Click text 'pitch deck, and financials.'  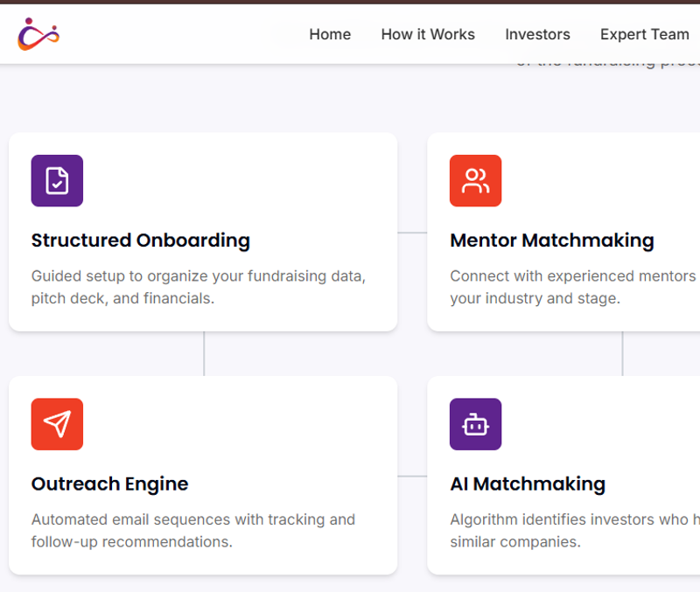(x=122, y=298)
